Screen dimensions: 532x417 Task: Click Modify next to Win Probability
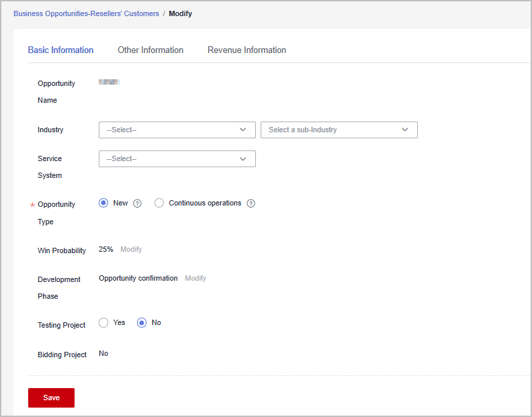[x=131, y=249]
